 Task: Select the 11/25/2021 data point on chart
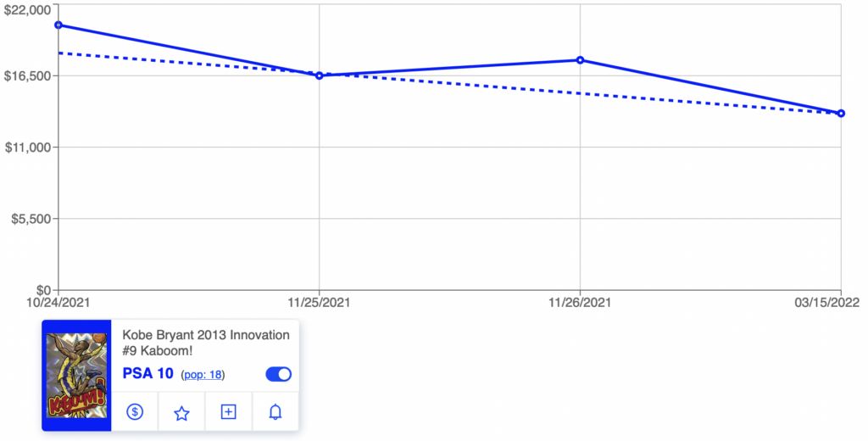point(320,75)
